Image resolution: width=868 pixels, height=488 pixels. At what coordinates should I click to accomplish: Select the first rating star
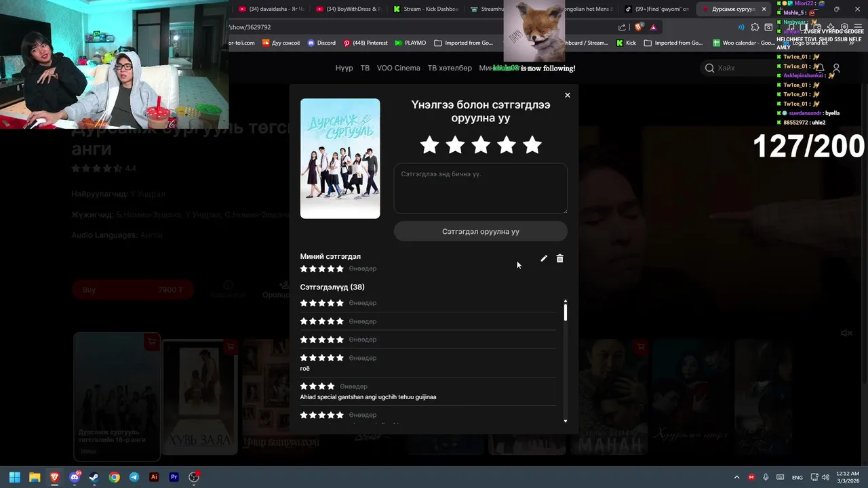429,144
